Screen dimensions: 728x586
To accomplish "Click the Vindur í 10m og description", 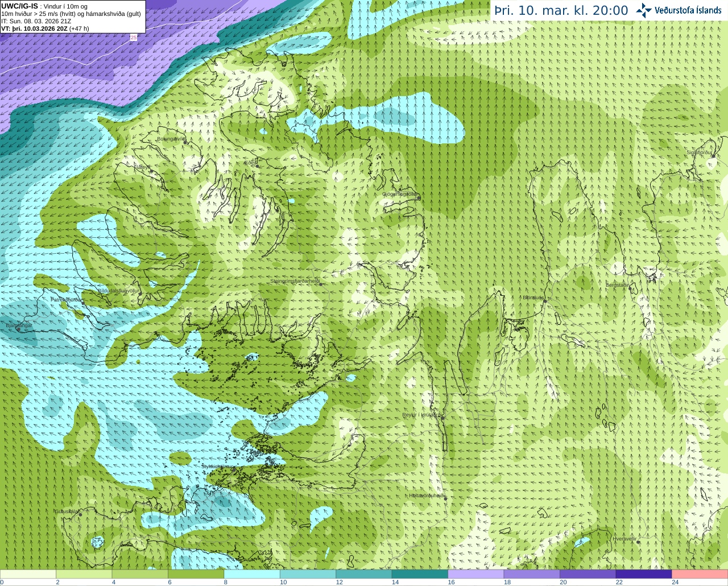I will (65, 7).
